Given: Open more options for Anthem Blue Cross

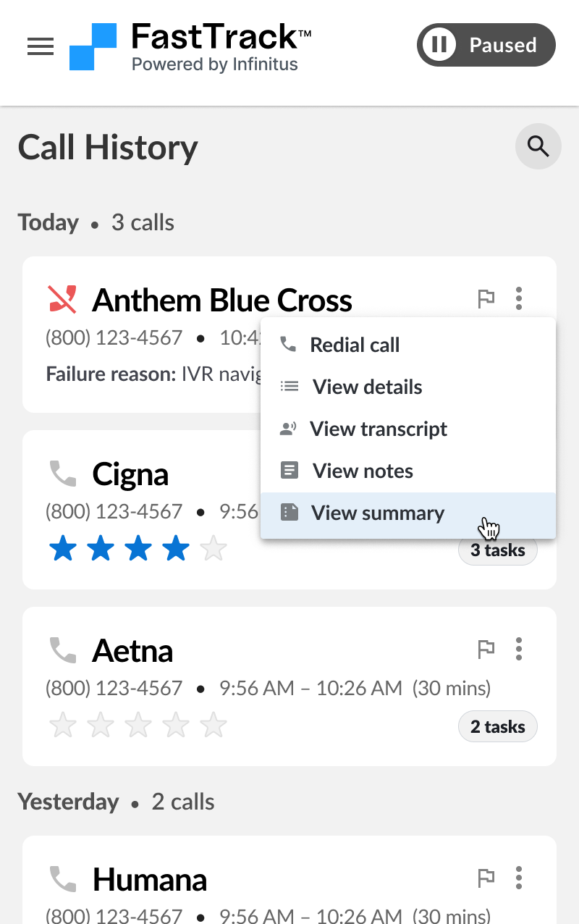Looking at the screenshot, I should pos(519,298).
